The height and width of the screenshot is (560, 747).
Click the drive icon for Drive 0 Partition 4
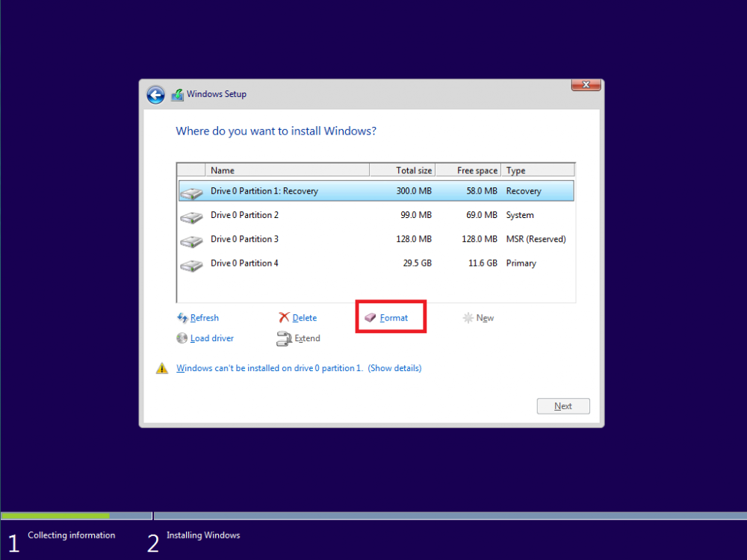point(191,265)
